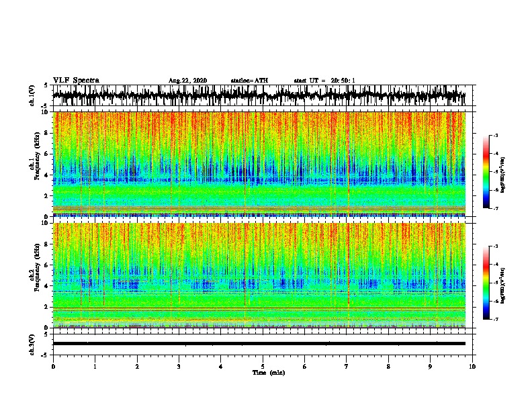Image resolution: width=532 pixels, height=411 pixels.
Task: Click the '-3' label on ch.1 color bar
Action: click(x=495, y=136)
